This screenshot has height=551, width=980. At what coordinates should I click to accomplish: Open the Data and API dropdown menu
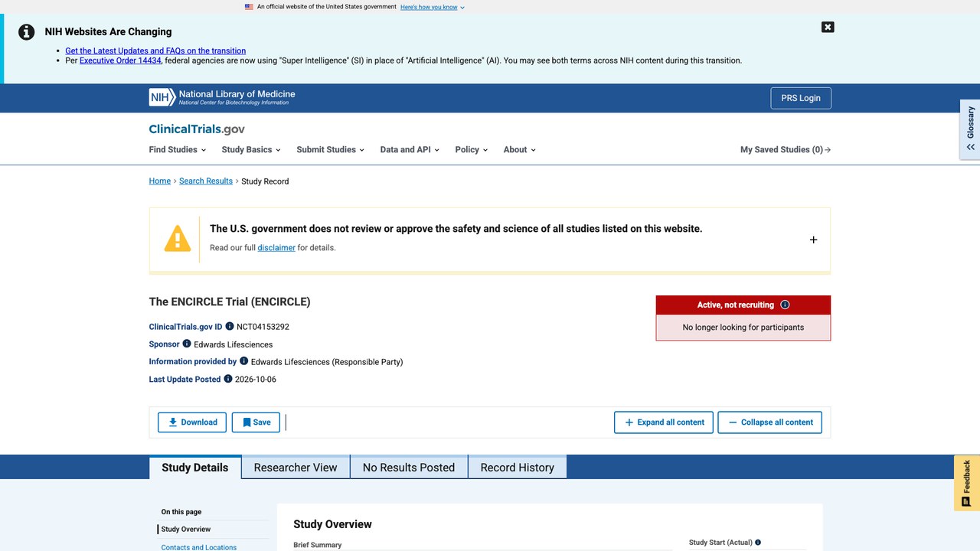(410, 150)
